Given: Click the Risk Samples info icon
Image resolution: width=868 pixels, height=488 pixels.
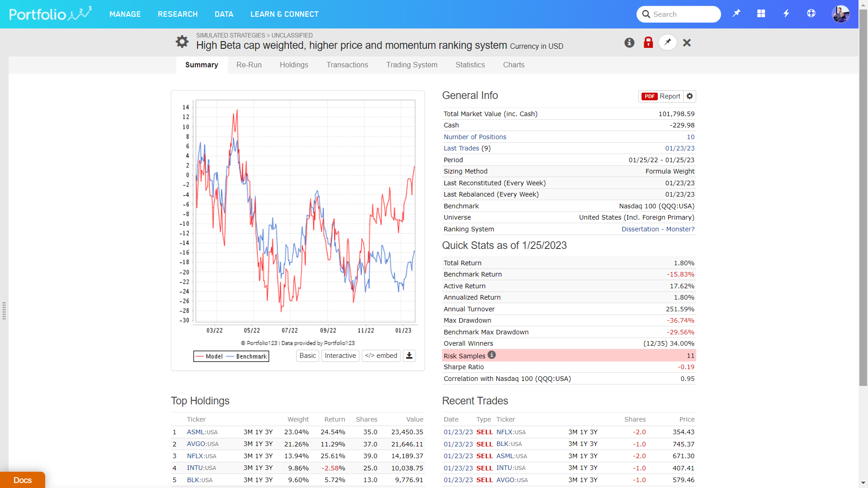Looking at the screenshot, I should point(492,355).
